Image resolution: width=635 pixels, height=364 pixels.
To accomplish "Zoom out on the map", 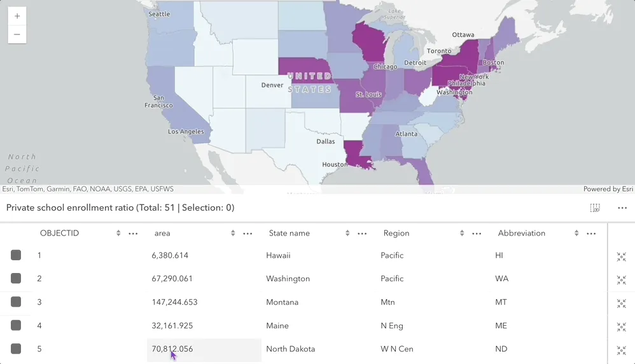I will (17, 34).
